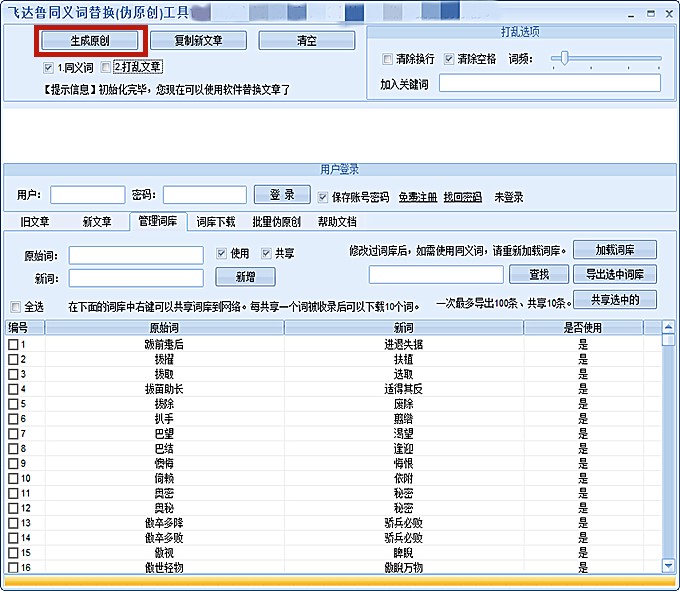Click the 密码 password field
680x591 pixels.
pos(205,195)
